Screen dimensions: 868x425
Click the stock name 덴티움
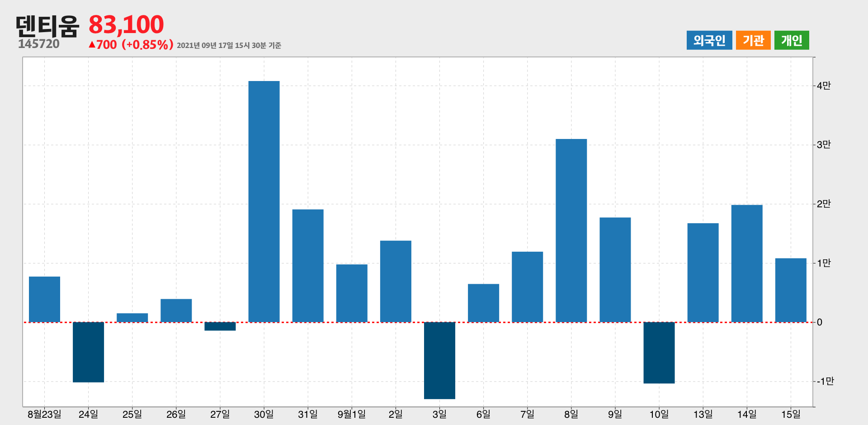[x=47, y=26]
